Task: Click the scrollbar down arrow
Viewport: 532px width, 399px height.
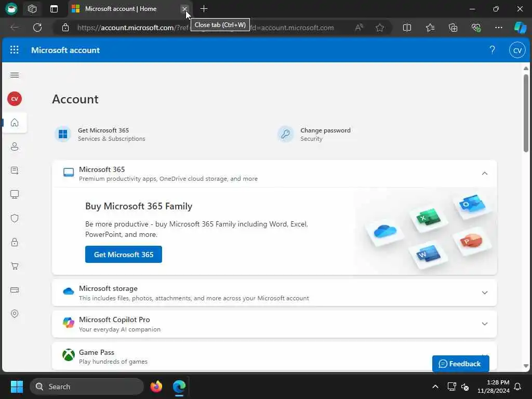Action: 526,366
